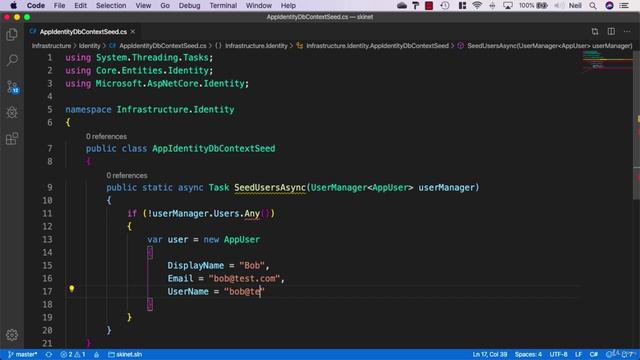Click the battery 100% indicator in menu bar
The image size is (640, 360).
(x=533, y=5)
